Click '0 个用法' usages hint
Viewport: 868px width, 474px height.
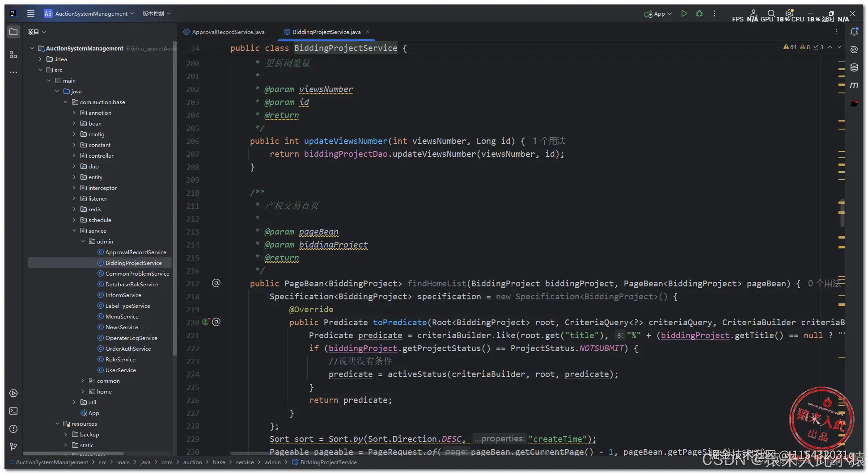tap(824, 283)
